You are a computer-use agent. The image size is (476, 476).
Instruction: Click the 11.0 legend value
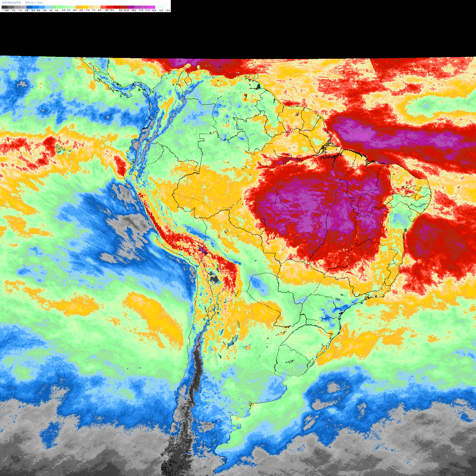[141, 10]
